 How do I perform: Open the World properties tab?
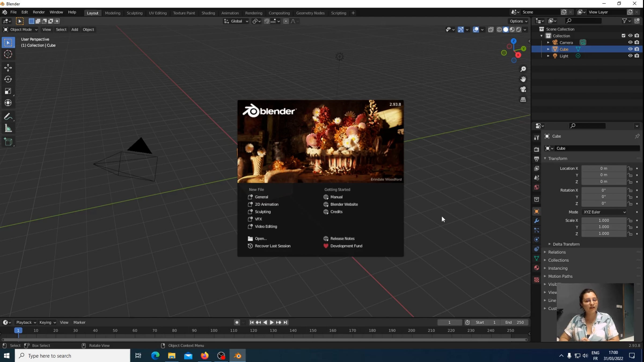(x=536, y=187)
